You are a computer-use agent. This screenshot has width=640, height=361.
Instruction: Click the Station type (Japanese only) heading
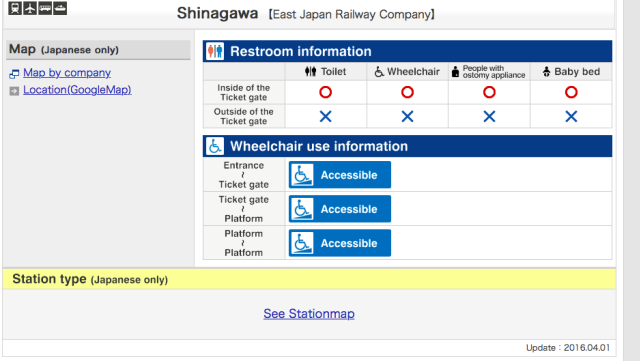(90, 279)
